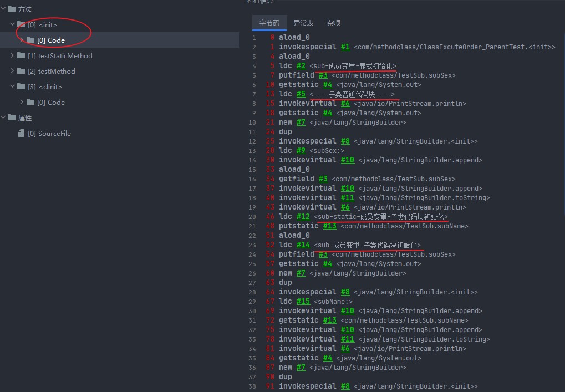Click the folder icon of Code under <clinit>
The height and width of the screenshot is (392, 565).
30,101
